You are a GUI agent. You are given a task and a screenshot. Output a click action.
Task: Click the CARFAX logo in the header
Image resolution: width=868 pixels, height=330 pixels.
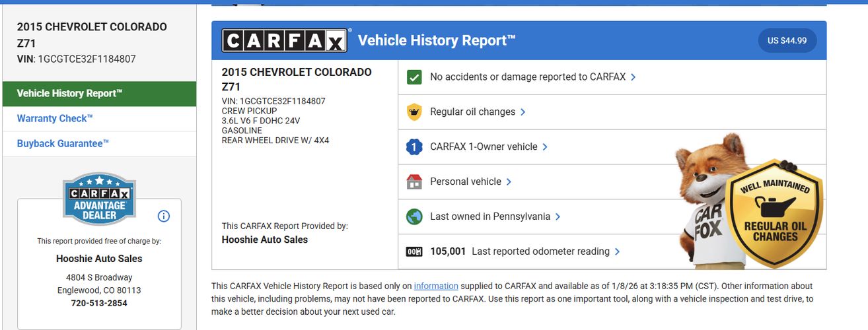(284, 41)
